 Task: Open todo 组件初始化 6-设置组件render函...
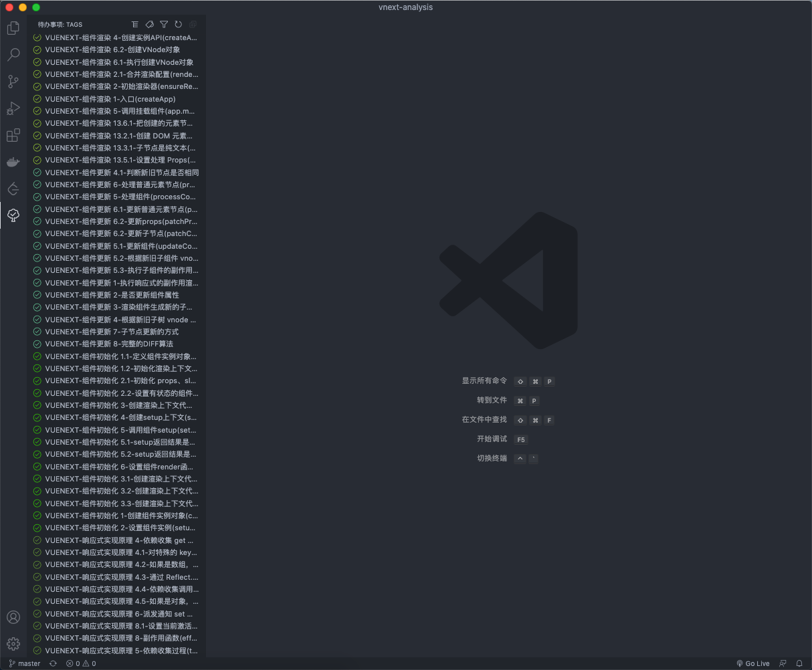116,467
